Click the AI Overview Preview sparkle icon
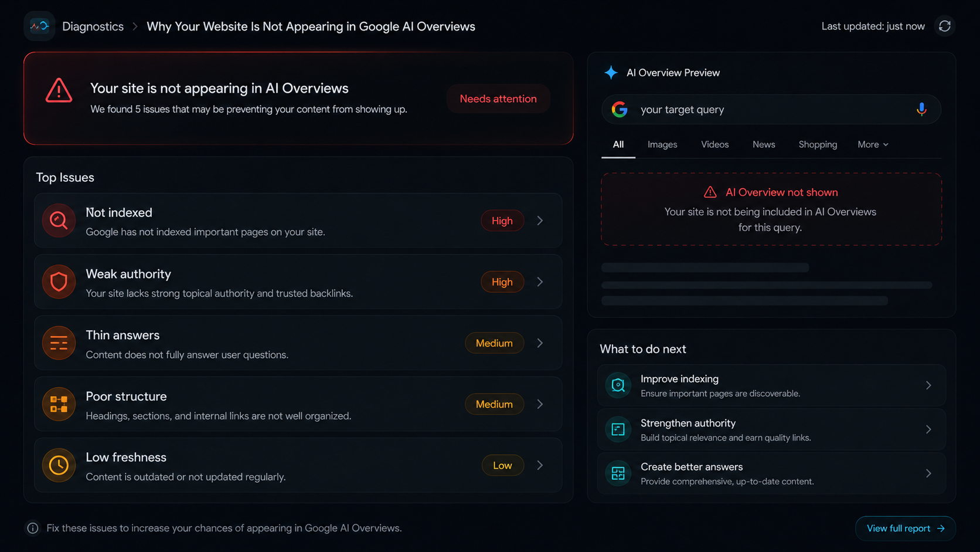The height and width of the screenshot is (552, 980). click(x=611, y=73)
